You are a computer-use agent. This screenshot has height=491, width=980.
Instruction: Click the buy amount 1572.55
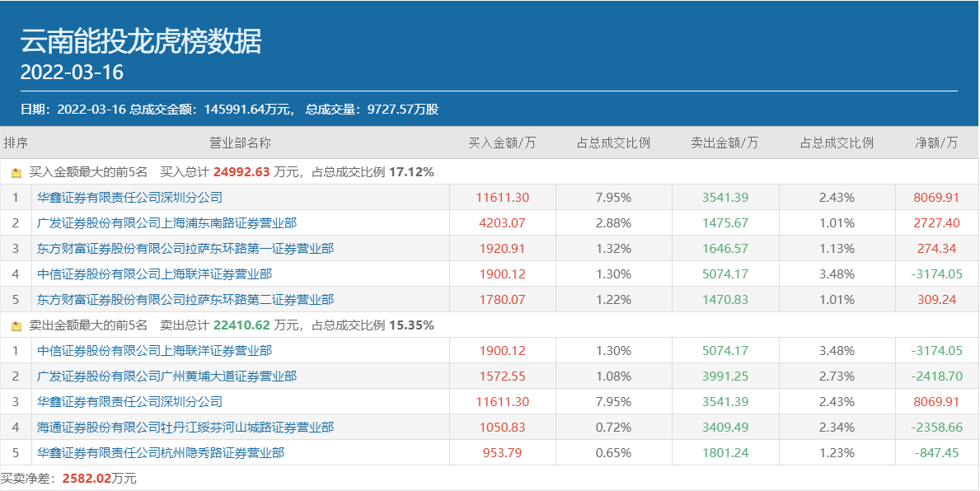point(502,376)
